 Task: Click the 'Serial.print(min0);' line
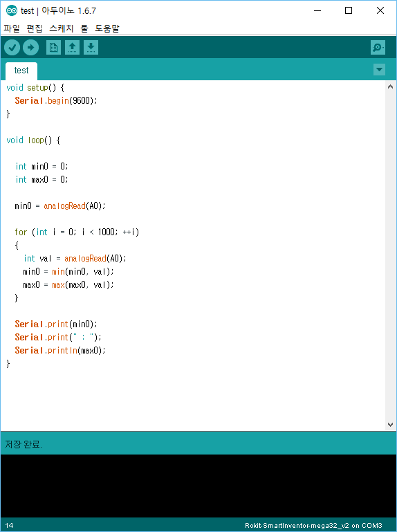[x=56, y=324]
